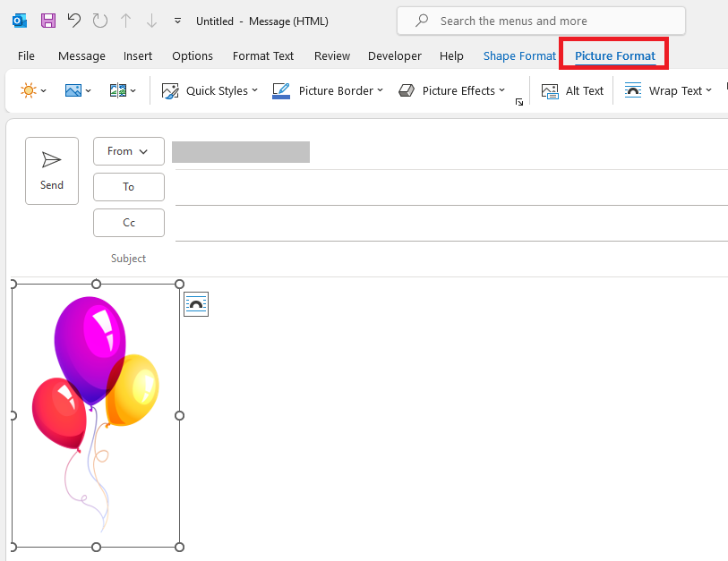This screenshot has height=561, width=728.
Task: Go to the next item with the down arrow
Action: point(152,21)
